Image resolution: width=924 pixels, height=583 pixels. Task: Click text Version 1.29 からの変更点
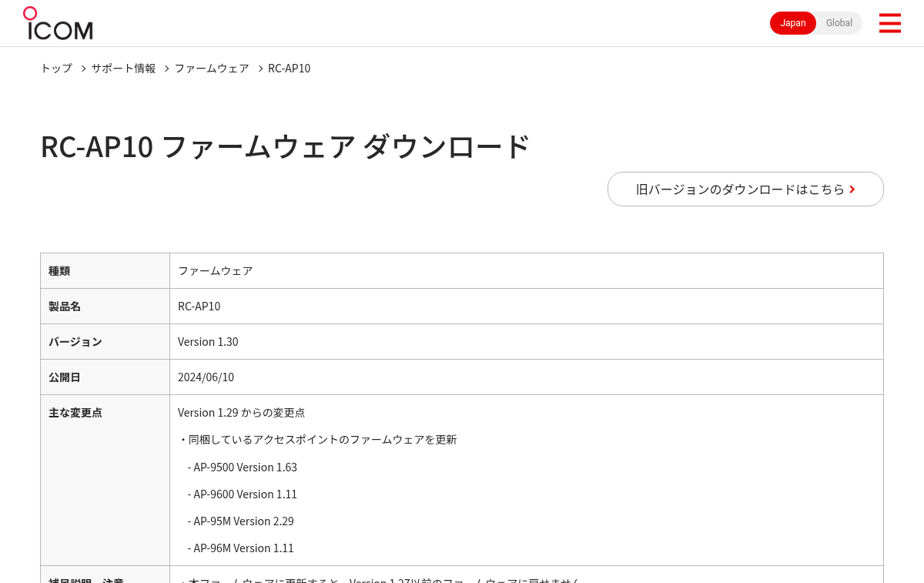pyautogui.click(x=241, y=412)
